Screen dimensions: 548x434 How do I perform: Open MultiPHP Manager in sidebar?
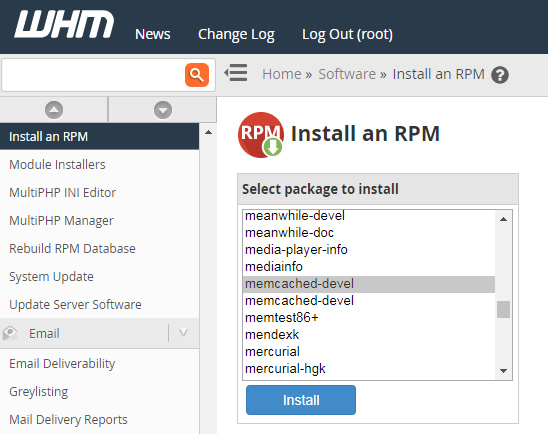tap(62, 220)
